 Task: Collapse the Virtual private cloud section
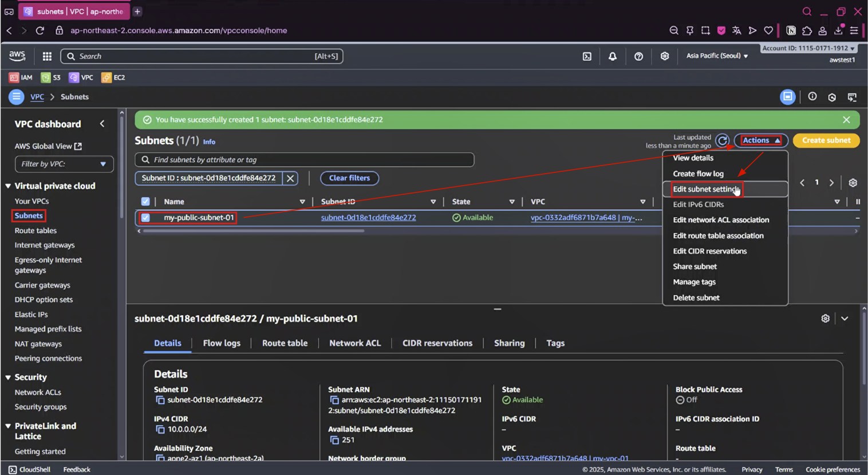click(8, 186)
